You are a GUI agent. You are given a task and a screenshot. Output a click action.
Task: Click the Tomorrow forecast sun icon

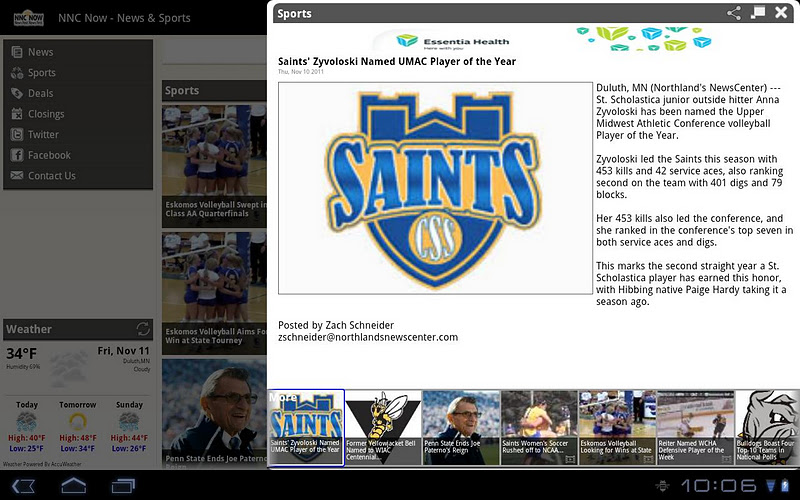[x=78, y=422]
